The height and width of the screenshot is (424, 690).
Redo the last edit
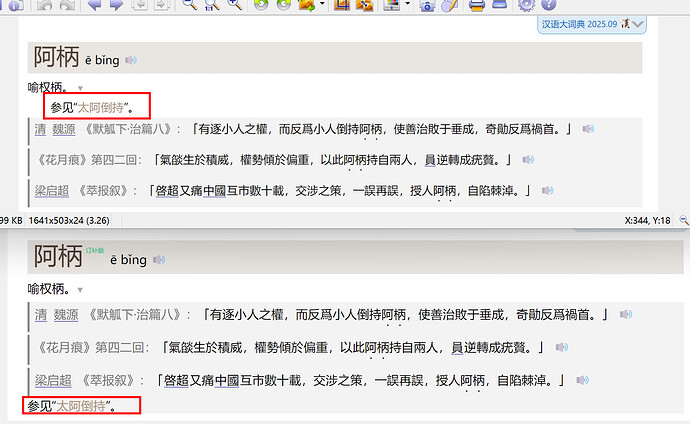(x=67, y=5)
